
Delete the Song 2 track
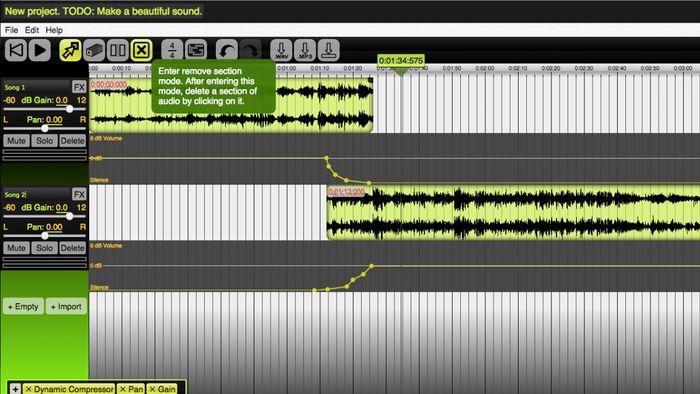tap(72, 248)
